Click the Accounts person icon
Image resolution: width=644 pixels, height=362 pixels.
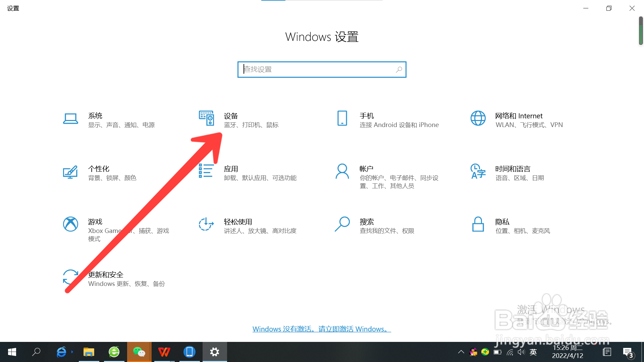[x=342, y=171]
